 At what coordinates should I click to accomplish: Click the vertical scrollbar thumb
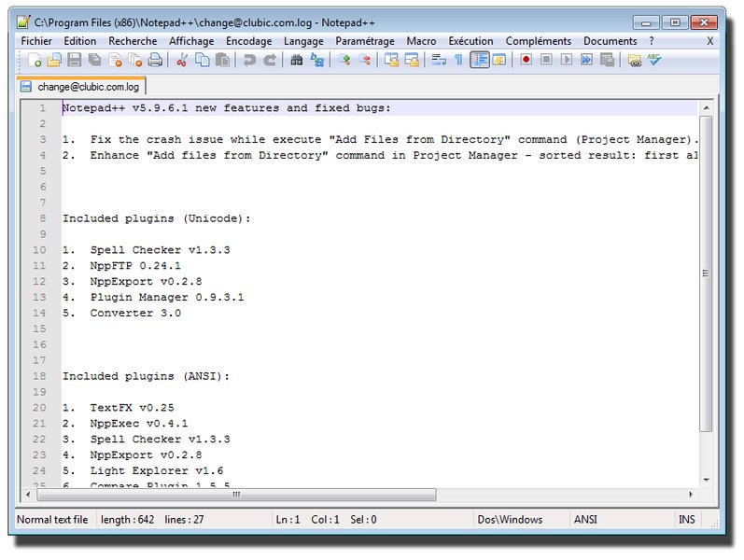[x=706, y=273]
